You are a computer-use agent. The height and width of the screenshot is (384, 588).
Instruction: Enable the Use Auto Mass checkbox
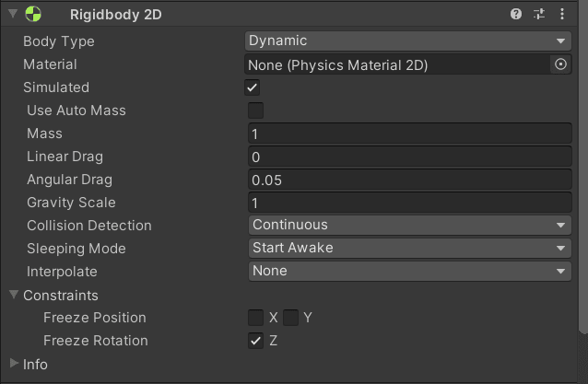[255, 111]
